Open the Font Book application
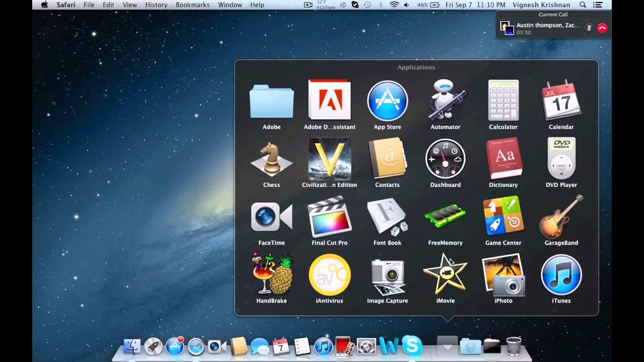Image resolution: width=644 pixels, height=362 pixels. [387, 216]
